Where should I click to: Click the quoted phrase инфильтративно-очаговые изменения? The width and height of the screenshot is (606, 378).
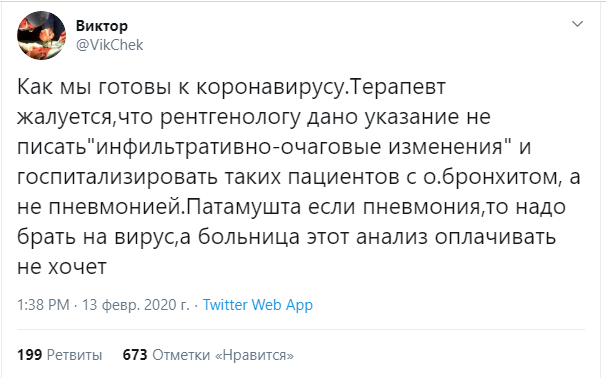pos(299,147)
